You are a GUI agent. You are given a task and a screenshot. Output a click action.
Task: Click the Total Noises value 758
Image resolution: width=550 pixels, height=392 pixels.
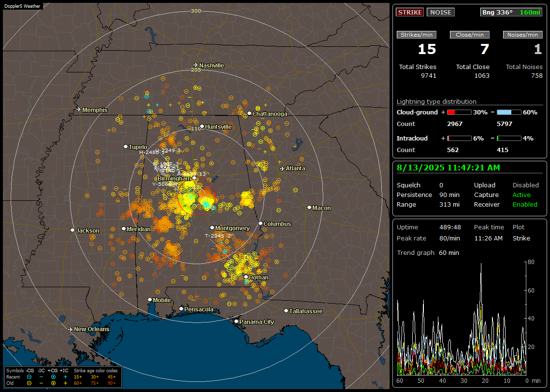536,76
